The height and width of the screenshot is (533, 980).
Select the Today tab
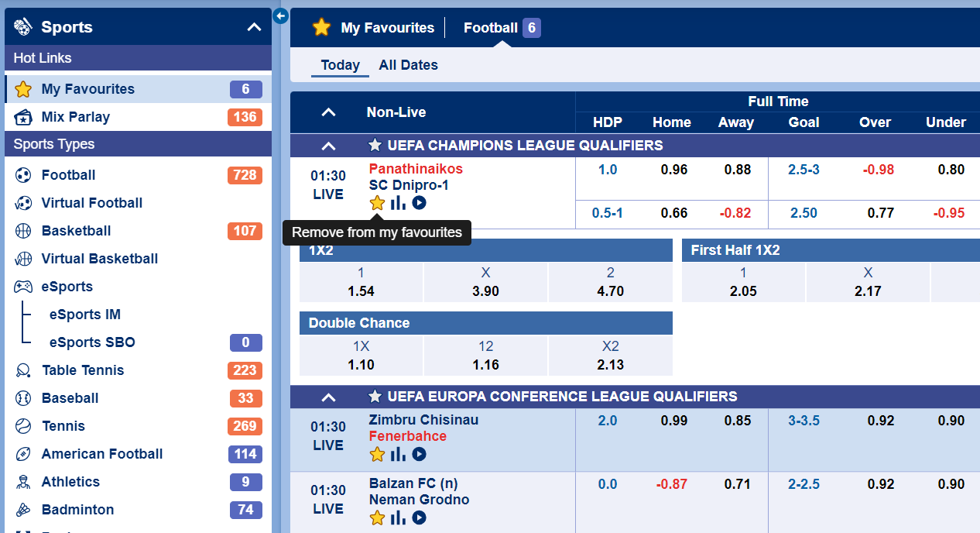coord(340,65)
